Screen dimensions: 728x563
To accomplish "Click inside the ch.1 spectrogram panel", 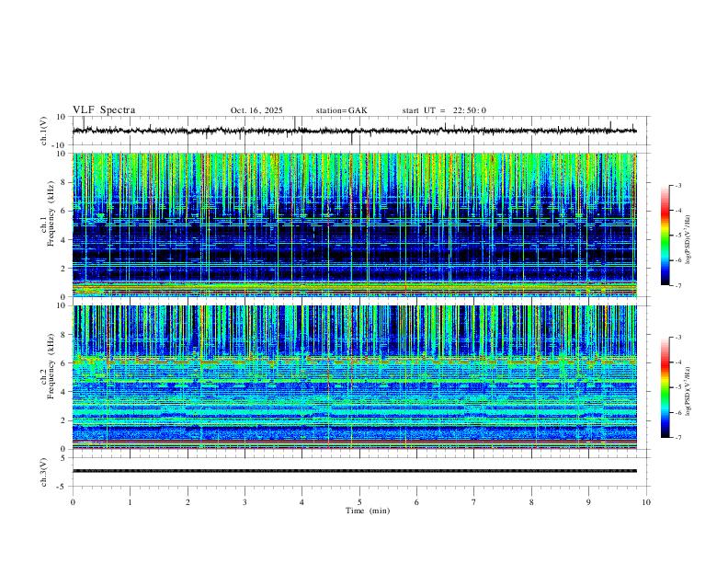I will click(x=355, y=224).
